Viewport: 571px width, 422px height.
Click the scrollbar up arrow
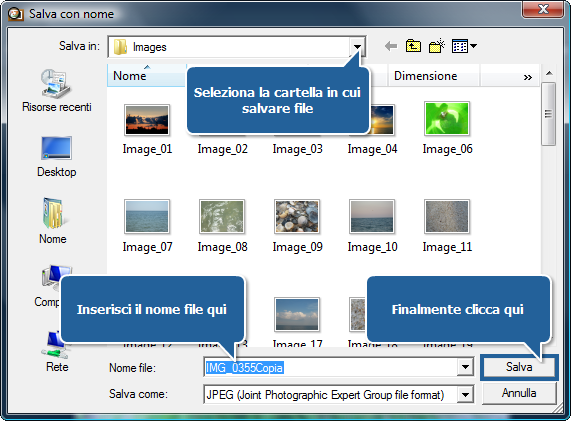coord(549,73)
